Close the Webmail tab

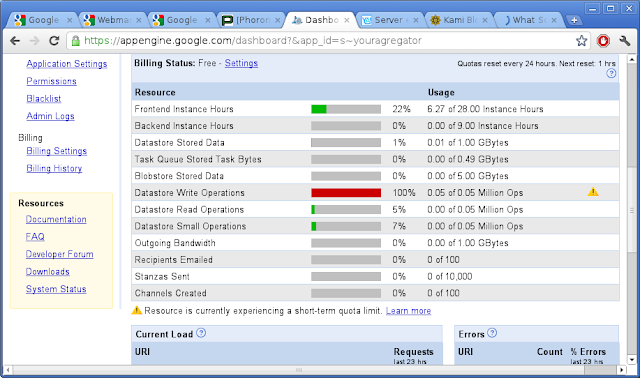(139, 20)
